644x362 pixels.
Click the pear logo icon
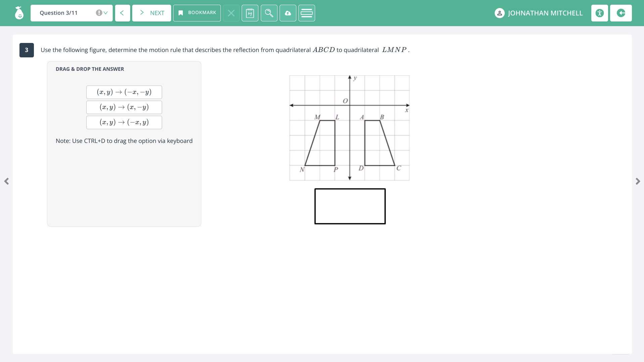coord(19,13)
